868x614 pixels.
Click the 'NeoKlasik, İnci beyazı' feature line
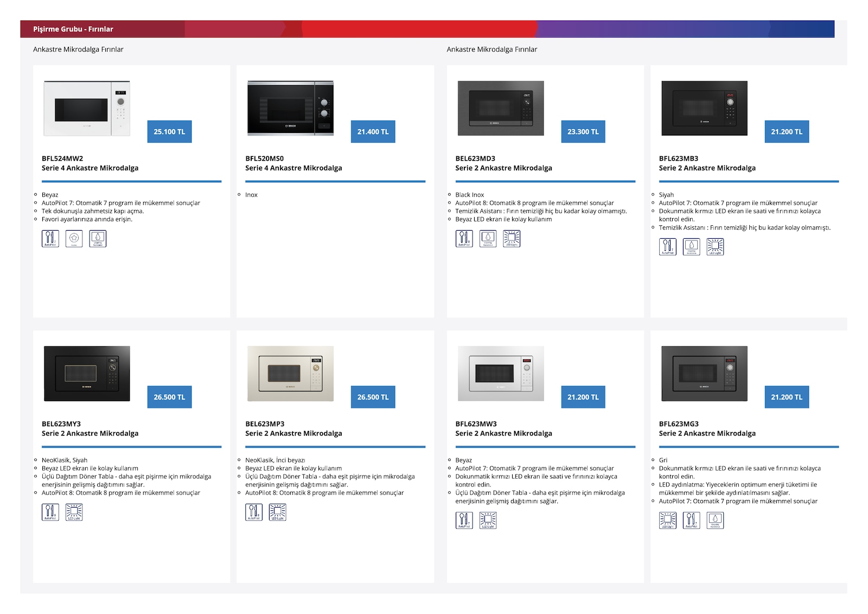[x=275, y=460]
